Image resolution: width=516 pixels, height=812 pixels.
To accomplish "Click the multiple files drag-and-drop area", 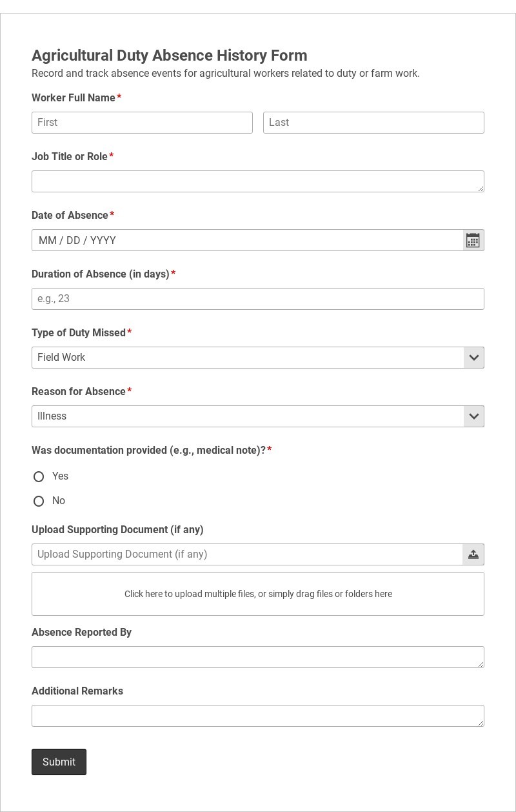I will (258, 594).
